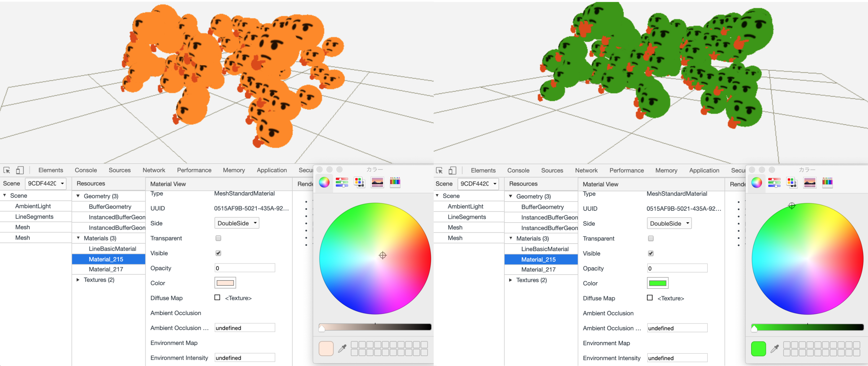Click the Opacity input field in the left Material View
The width and height of the screenshot is (868, 366).
(x=245, y=268)
